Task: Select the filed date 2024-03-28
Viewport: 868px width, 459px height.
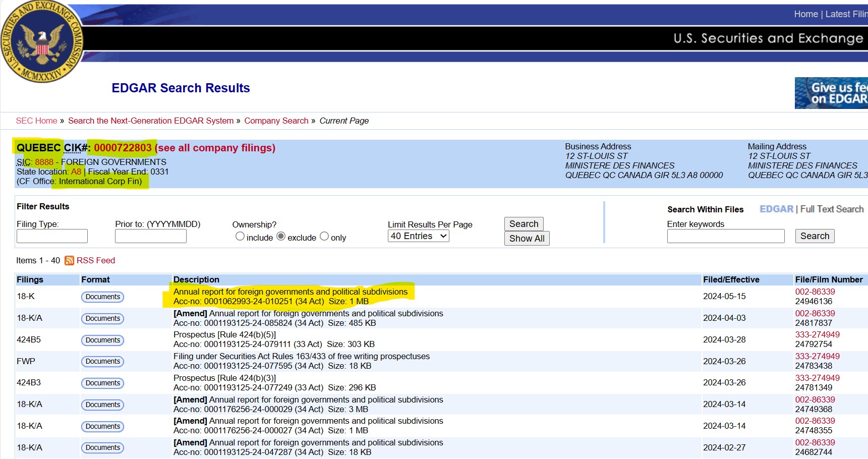Action: (x=724, y=340)
